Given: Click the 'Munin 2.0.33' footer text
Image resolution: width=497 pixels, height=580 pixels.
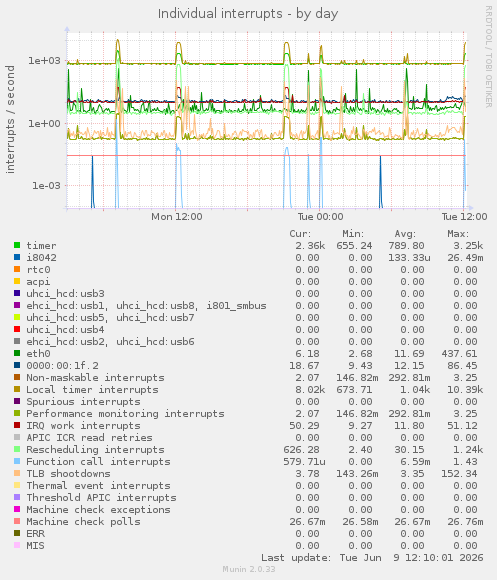Looking at the screenshot, I should point(249,569).
